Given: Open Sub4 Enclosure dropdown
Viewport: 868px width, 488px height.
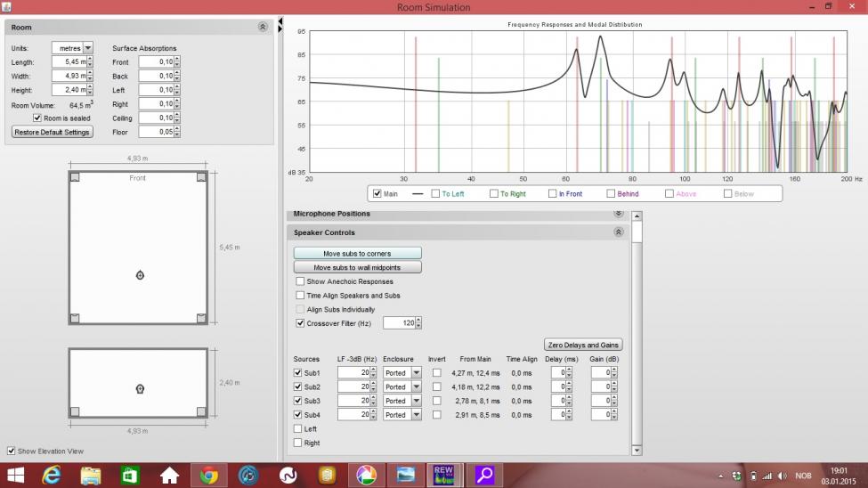Looking at the screenshot, I should coord(417,414).
